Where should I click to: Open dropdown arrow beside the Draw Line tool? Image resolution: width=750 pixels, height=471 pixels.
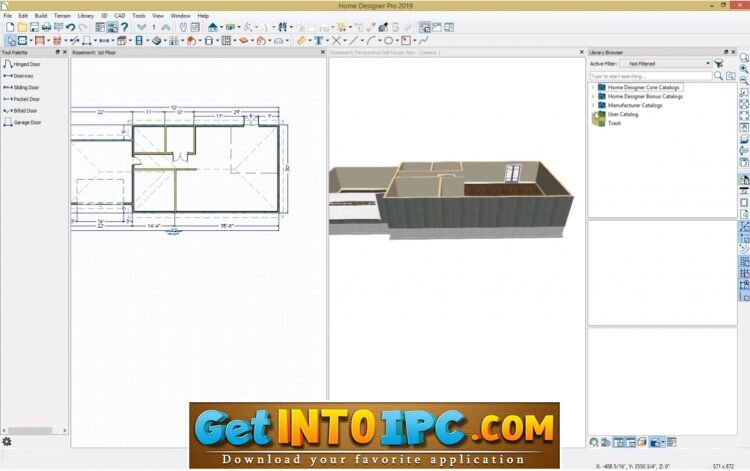[x=362, y=41]
